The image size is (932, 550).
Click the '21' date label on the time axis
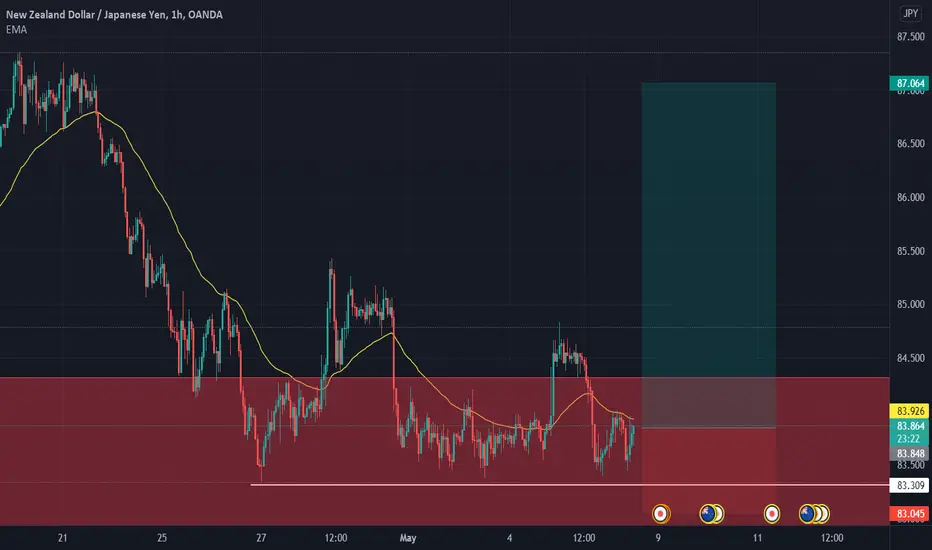click(x=62, y=538)
